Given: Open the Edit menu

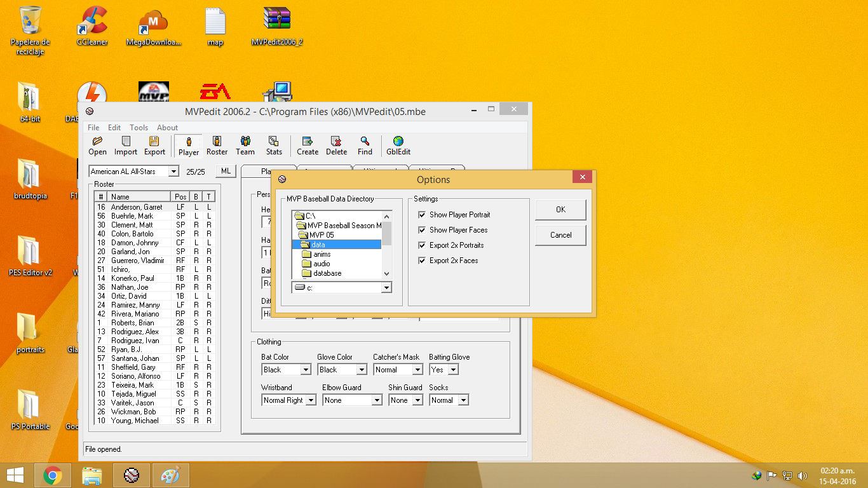Looking at the screenshot, I should point(114,128).
